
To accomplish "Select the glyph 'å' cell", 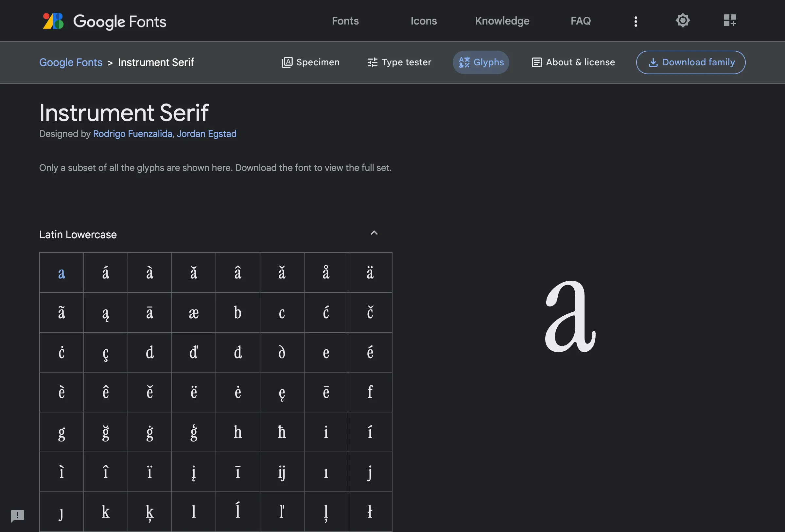I will click(x=326, y=273).
